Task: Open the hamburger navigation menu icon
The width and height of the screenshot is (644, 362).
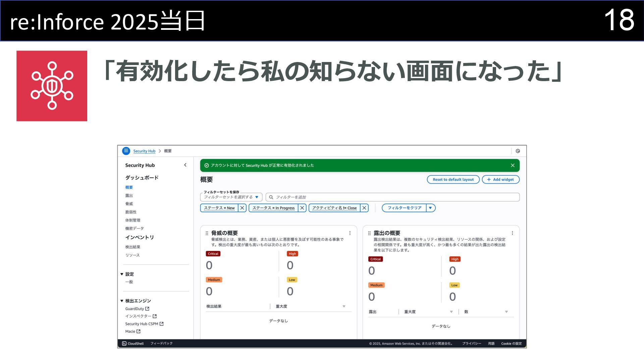Action: (x=126, y=151)
